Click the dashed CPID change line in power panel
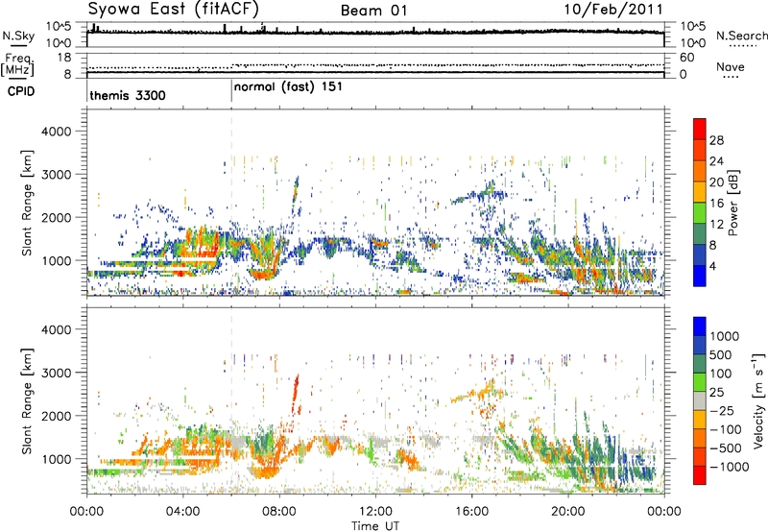Screen dimensions: 768x532 tap(231, 202)
